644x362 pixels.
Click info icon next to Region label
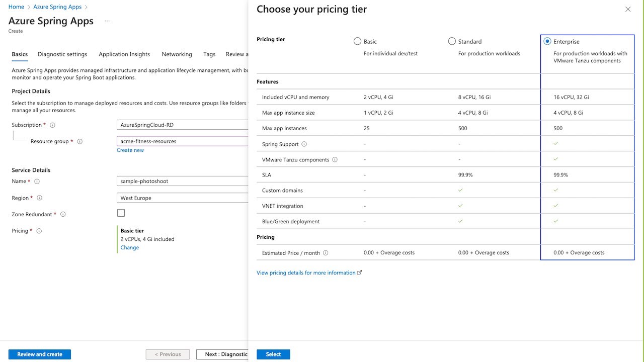pos(40,198)
